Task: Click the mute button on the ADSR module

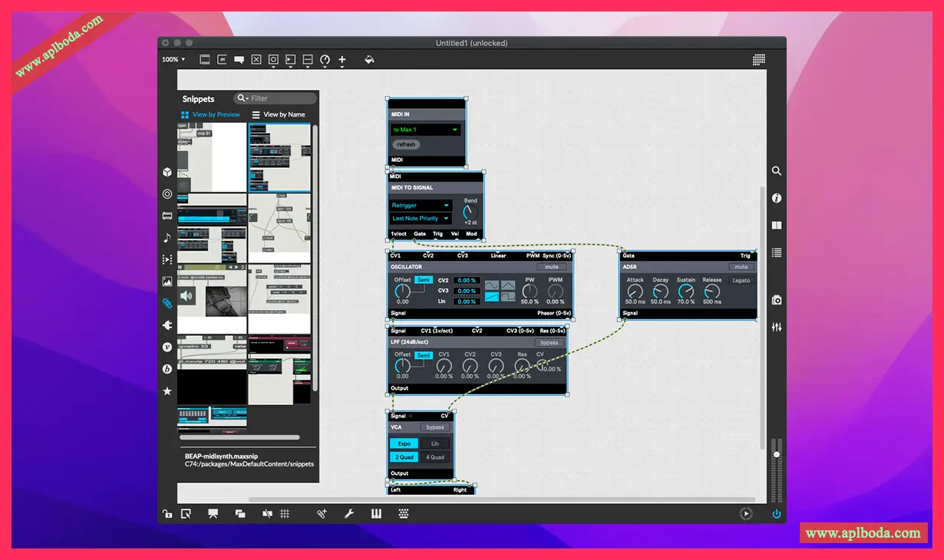Action: 741,267
